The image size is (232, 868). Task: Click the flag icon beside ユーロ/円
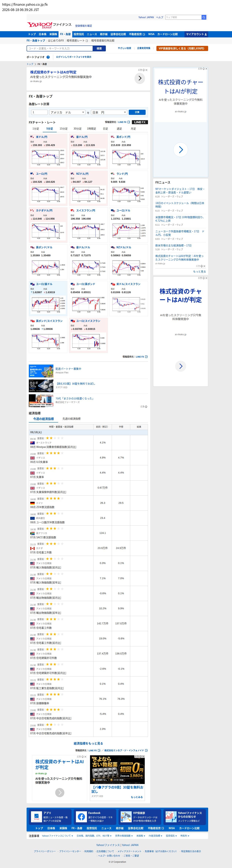(32, 174)
